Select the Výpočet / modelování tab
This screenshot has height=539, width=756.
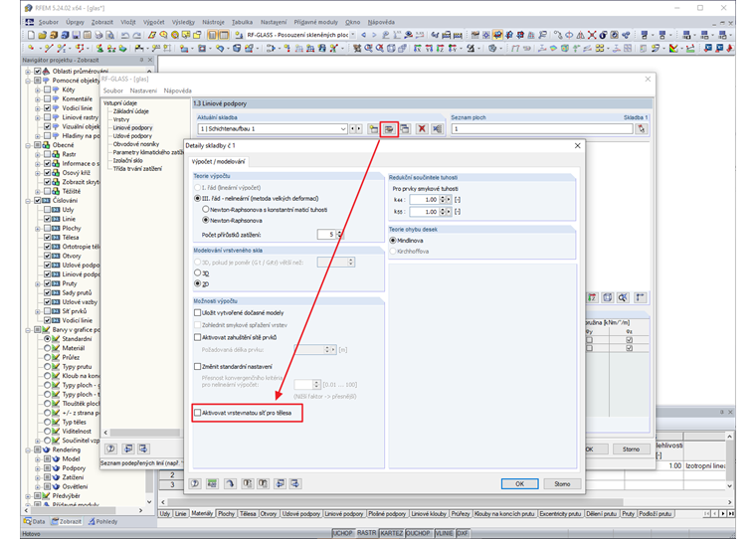coord(218,161)
